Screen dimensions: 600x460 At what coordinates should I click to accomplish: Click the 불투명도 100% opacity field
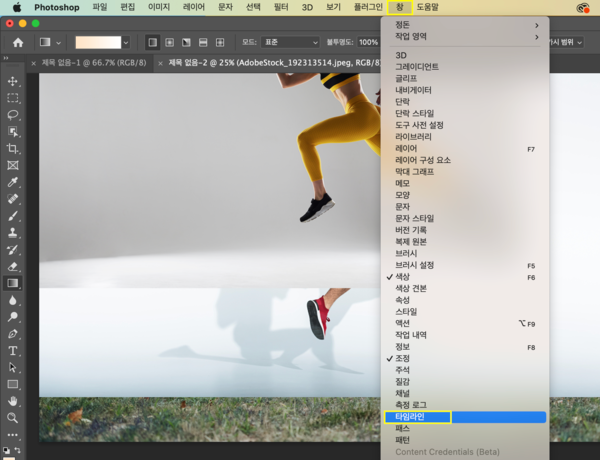[x=368, y=42]
